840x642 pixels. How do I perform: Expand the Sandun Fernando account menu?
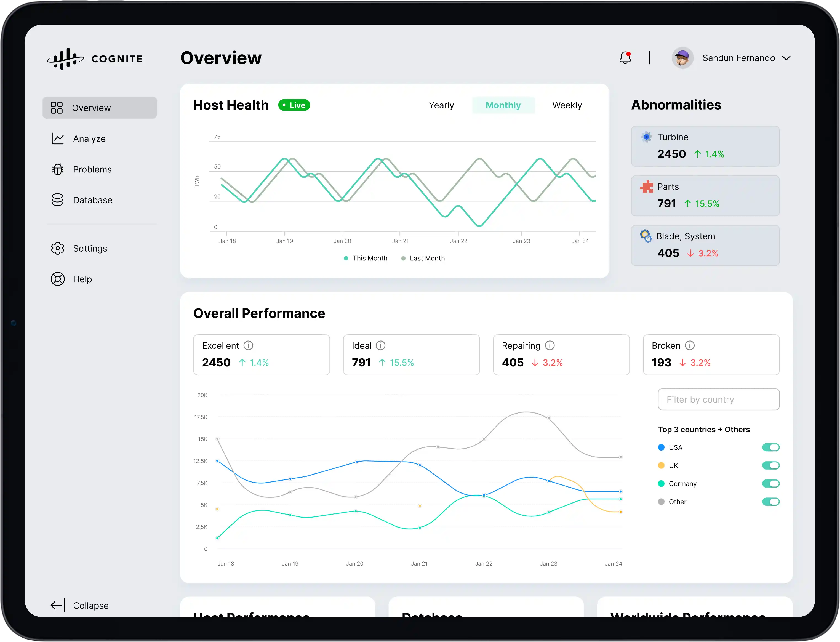pyautogui.click(x=746, y=58)
